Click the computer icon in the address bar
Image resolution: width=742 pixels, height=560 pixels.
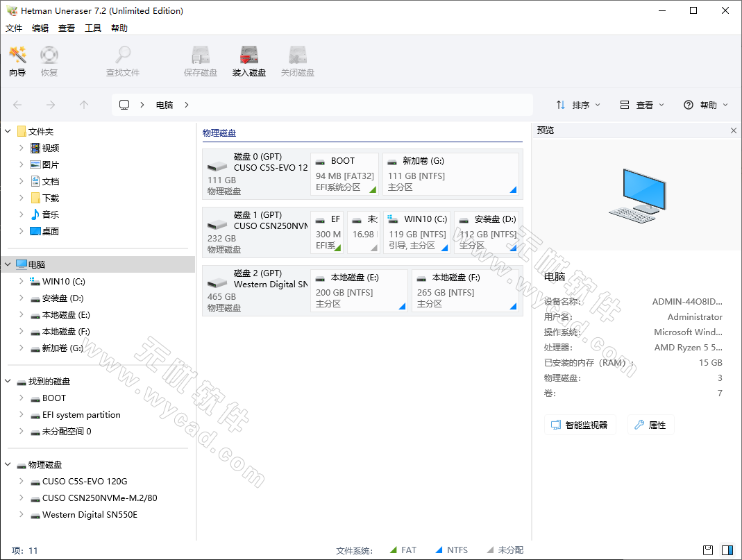pos(125,104)
